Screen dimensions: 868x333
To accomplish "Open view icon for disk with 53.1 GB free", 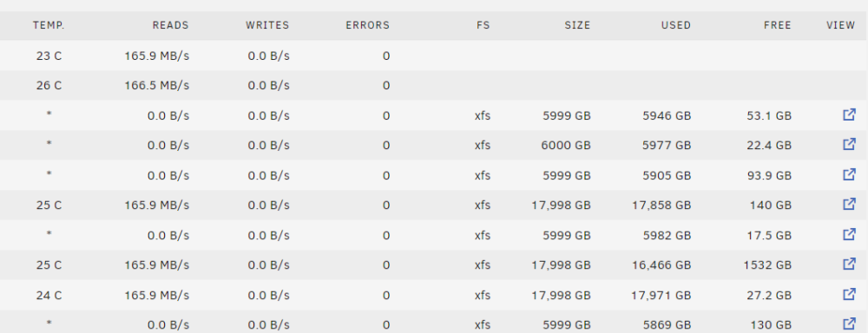I will tap(849, 115).
